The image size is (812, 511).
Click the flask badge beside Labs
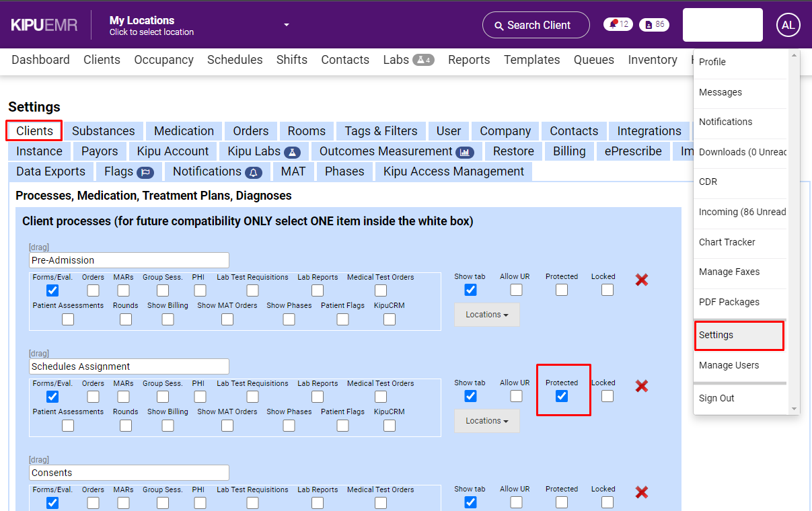423,60
